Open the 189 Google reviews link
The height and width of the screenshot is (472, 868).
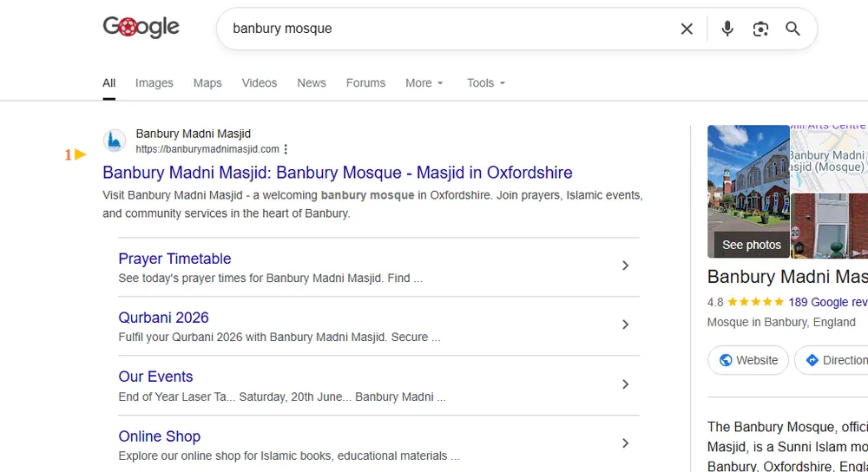click(827, 302)
